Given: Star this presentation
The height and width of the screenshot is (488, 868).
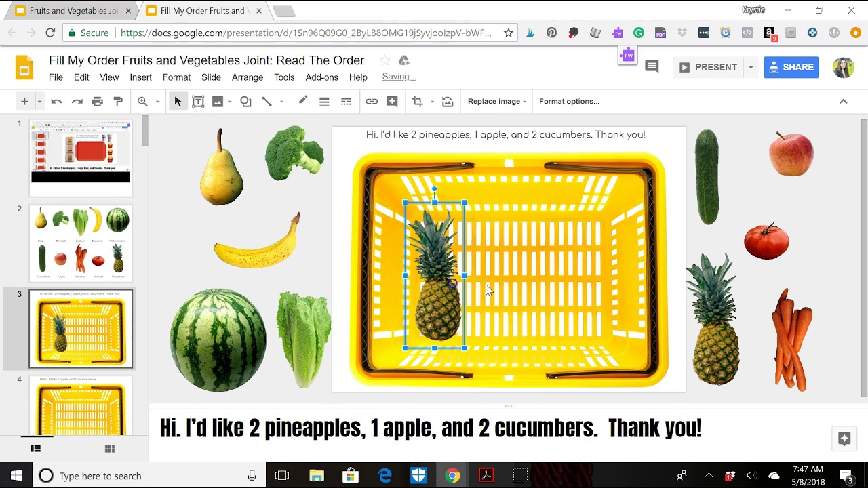Looking at the screenshot, I should coord(384,60).
